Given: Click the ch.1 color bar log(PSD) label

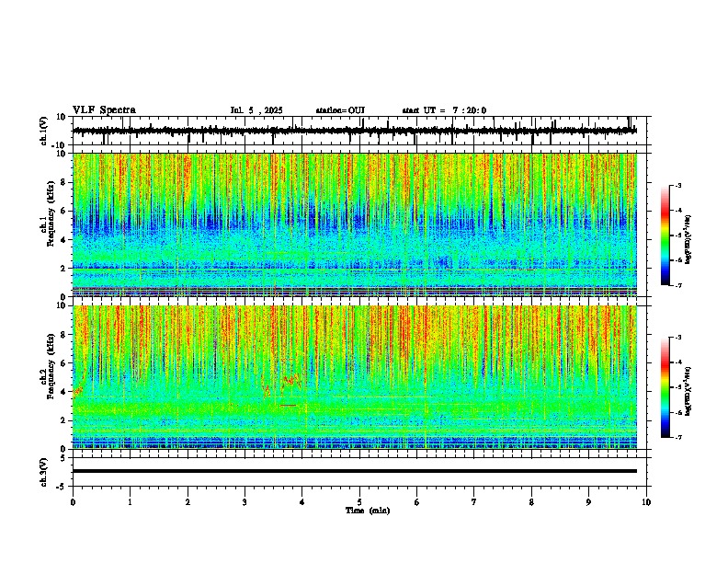Looking at the screenshot, I should point(688,239).
